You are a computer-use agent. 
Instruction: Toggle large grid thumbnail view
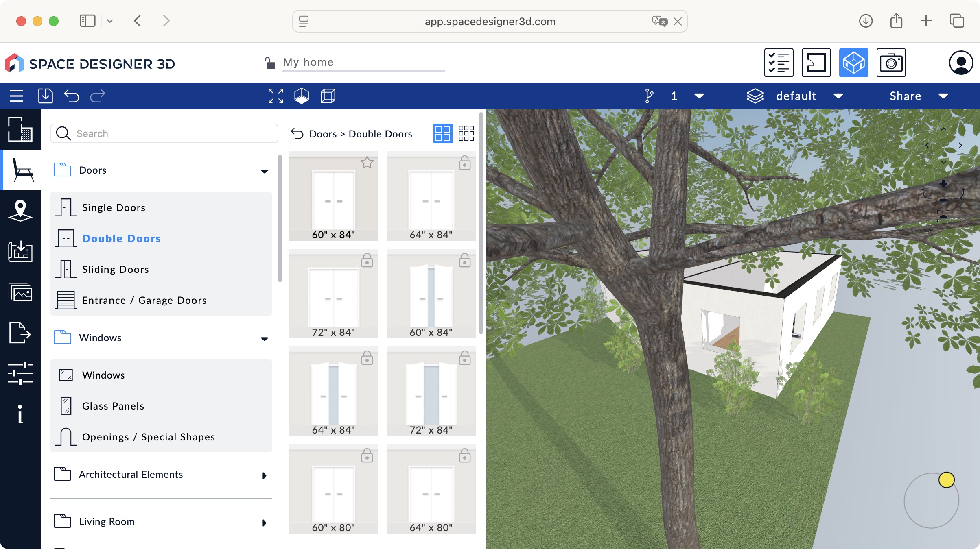pyautogui.click(x=442, y=133)
